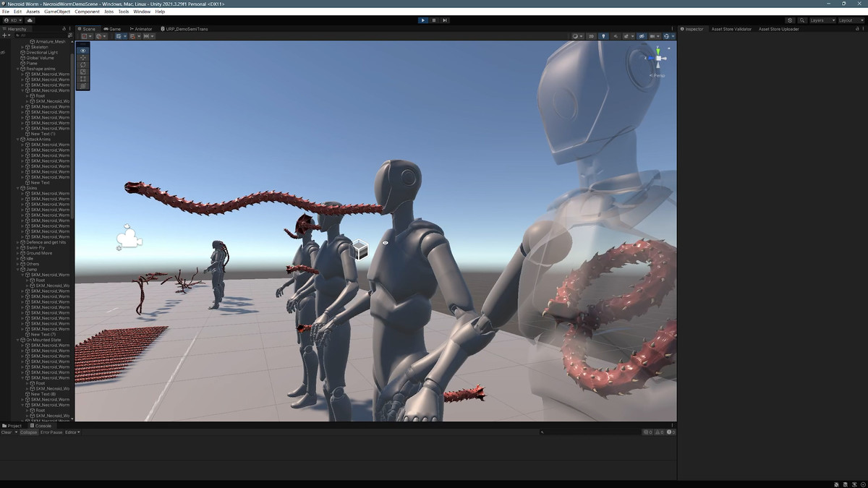Toggle Collapse in Console panel

point(28,432)
